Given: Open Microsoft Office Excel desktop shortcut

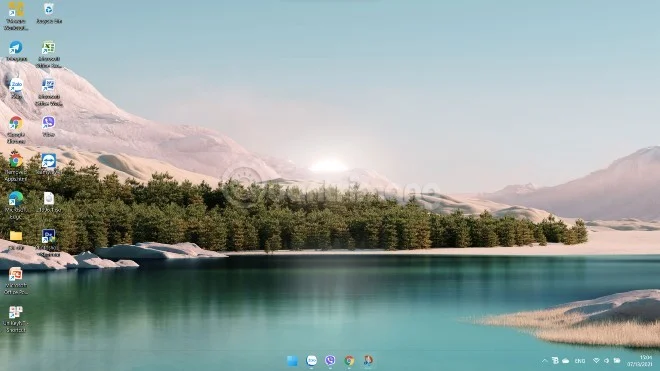Looking at the screenshot, I should pos(49,54).
